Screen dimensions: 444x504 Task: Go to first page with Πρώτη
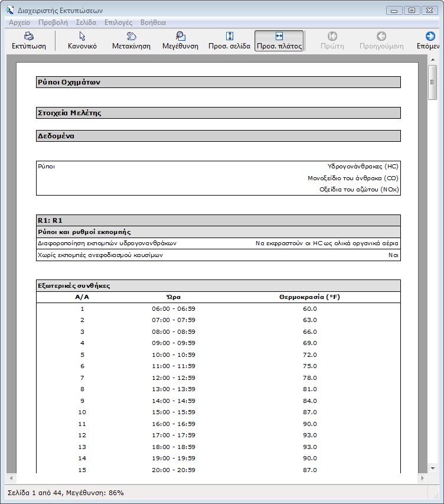click(332, 37)
